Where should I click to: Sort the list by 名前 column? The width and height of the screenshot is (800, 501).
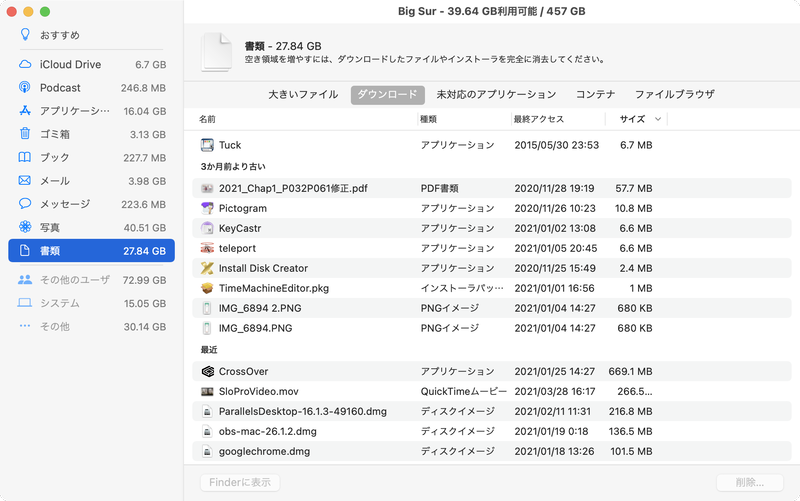point(207,119)
